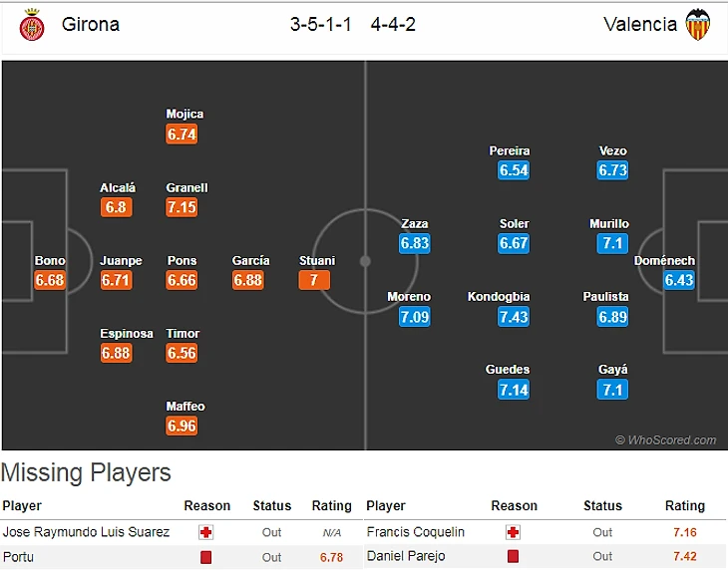Screen dimensions: 728x570
Task: Click player name Jose Raymundo Luis Suarez
Action: coord(86,532)
